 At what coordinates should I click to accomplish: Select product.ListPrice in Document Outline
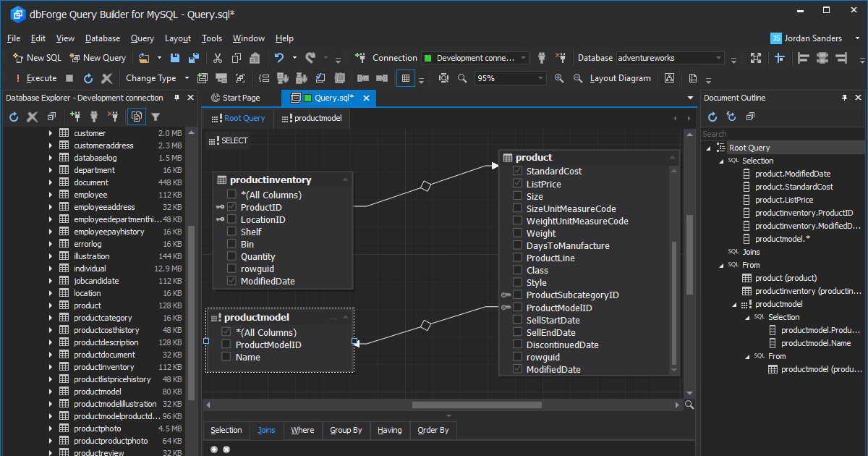click(x=784, y=200)
